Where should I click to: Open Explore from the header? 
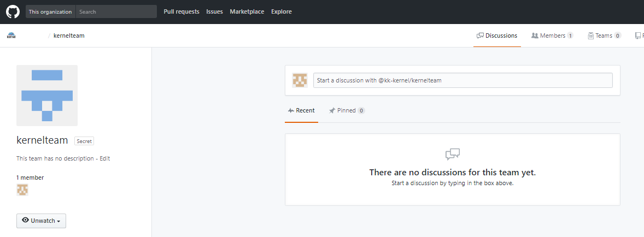(x=282, y=11)
